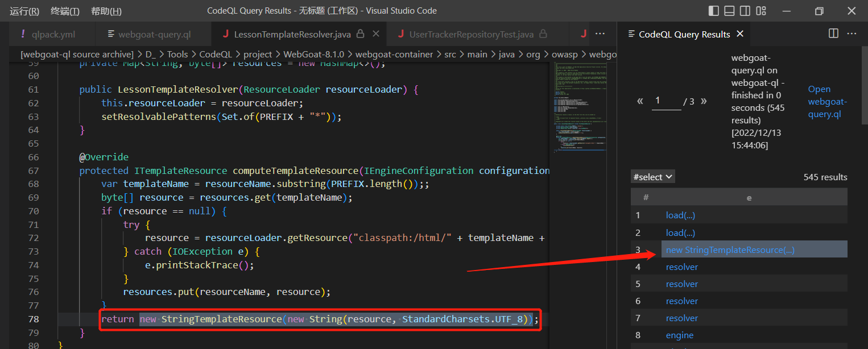Click the CodeQL Query Results tab icon
Screen dimensions: 868x349
(631, 34)
